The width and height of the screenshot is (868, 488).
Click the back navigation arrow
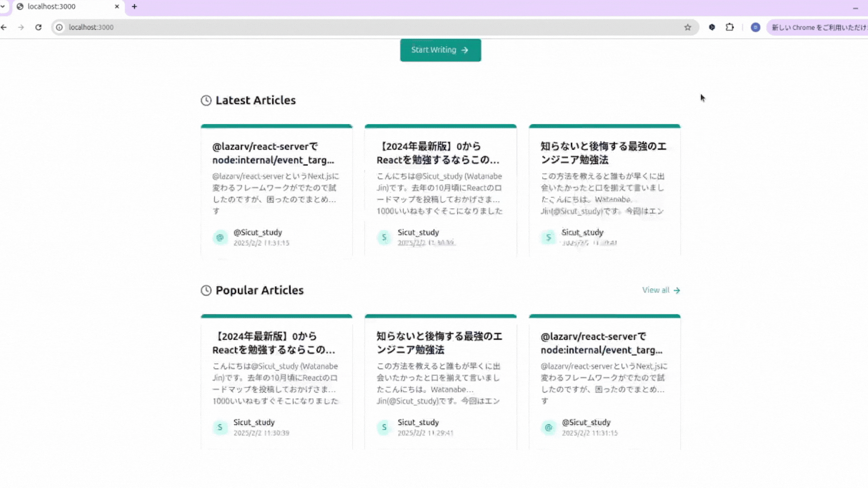click(4, 27)
